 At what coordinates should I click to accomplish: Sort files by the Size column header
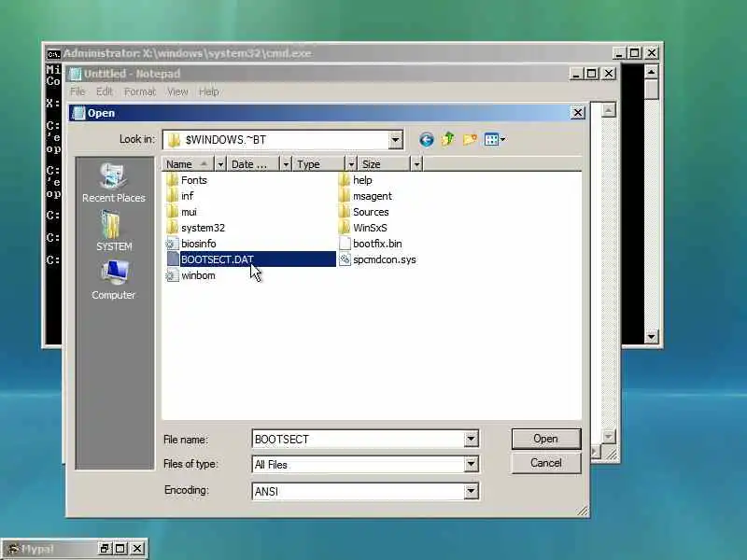click(x=385, y=164)
